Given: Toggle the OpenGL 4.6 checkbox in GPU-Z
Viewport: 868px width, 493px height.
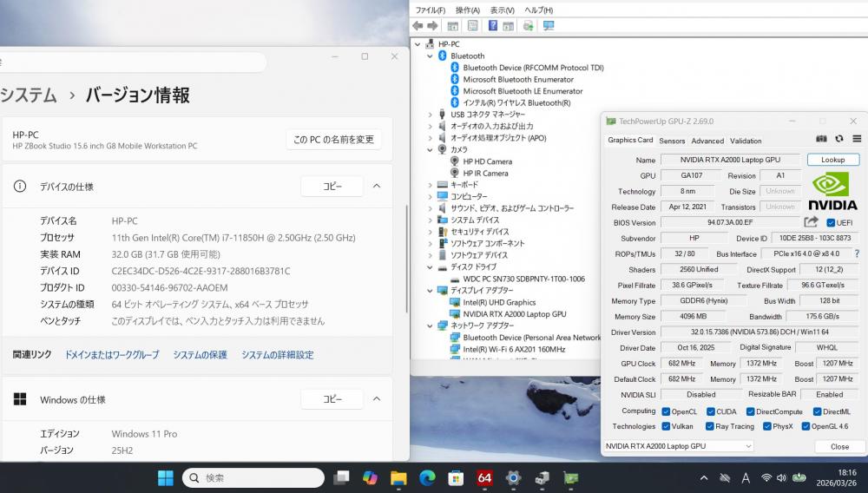Looking at the screenshot, I should point(806,426).
